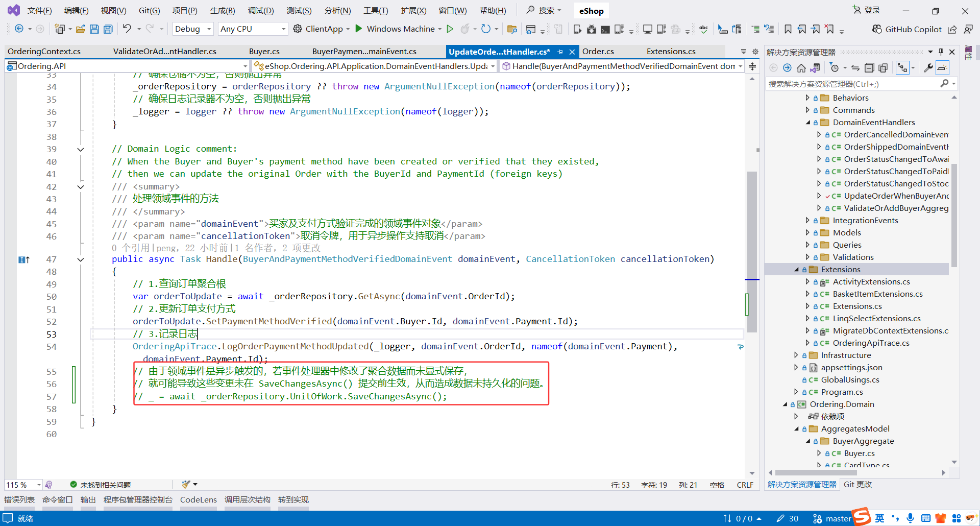Screen dimensions: 980x526
Task: Click Sync with Active Document arrows icon
Action: 855,68
